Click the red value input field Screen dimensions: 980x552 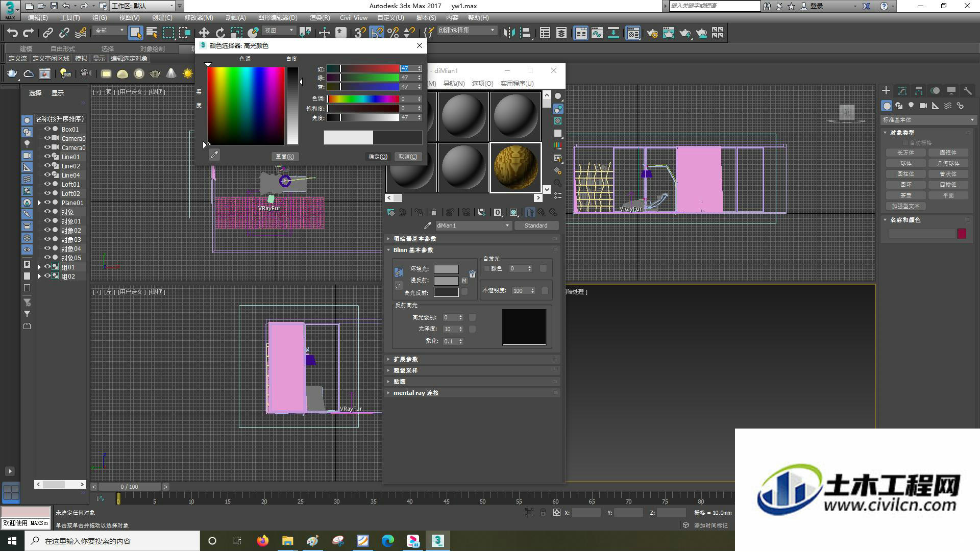click(408, 68)
